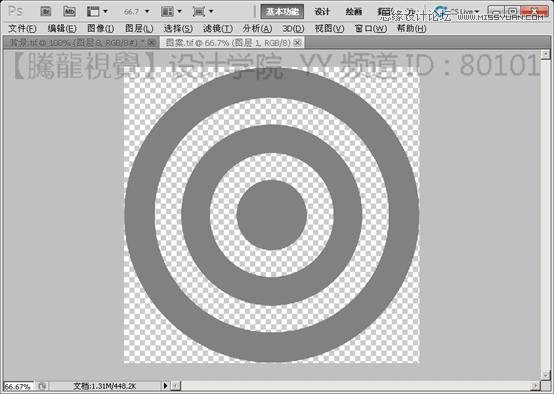Open the 文件(F) menu

(22, 28)
